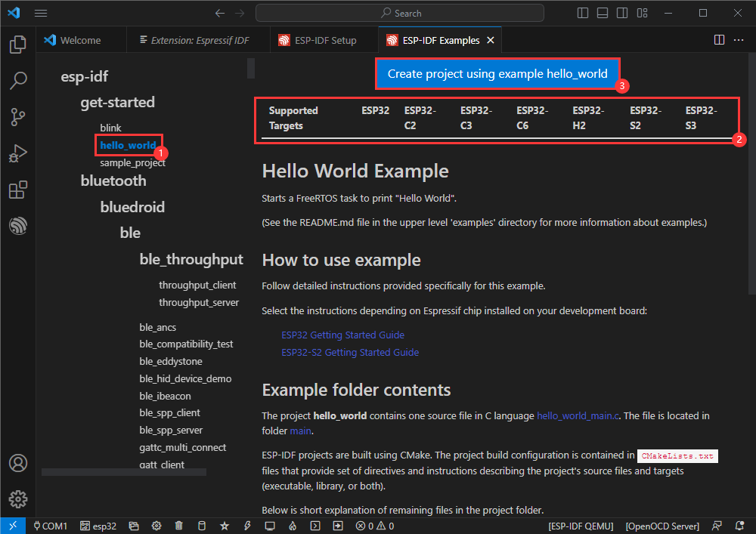Open the editor More Actions ellipsis menu
The height and width of the screenshot is (534, 756).
(739, 40)
